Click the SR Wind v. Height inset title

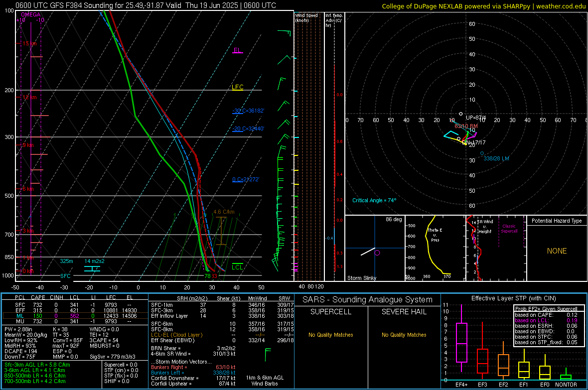pyautogui.click(x=485, y=227)
